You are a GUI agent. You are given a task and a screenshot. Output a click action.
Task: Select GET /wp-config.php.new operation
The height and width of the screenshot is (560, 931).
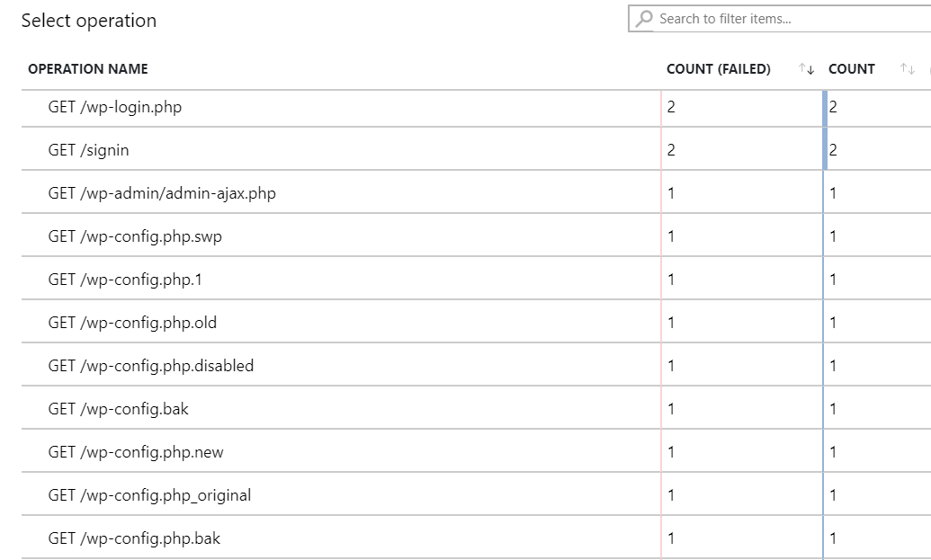(476, 452)
